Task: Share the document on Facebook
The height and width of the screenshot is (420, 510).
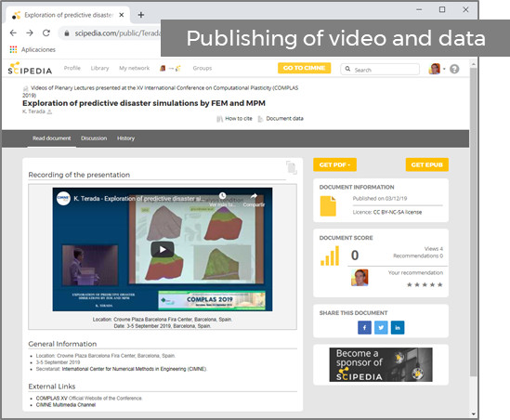Action: click(x=364, y=328)
